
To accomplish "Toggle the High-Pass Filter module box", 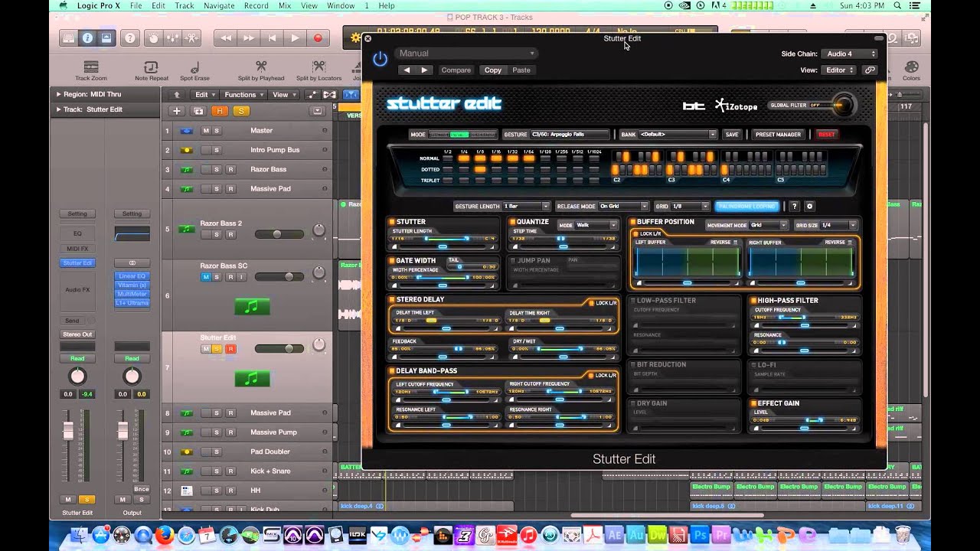I will [753, 301].
